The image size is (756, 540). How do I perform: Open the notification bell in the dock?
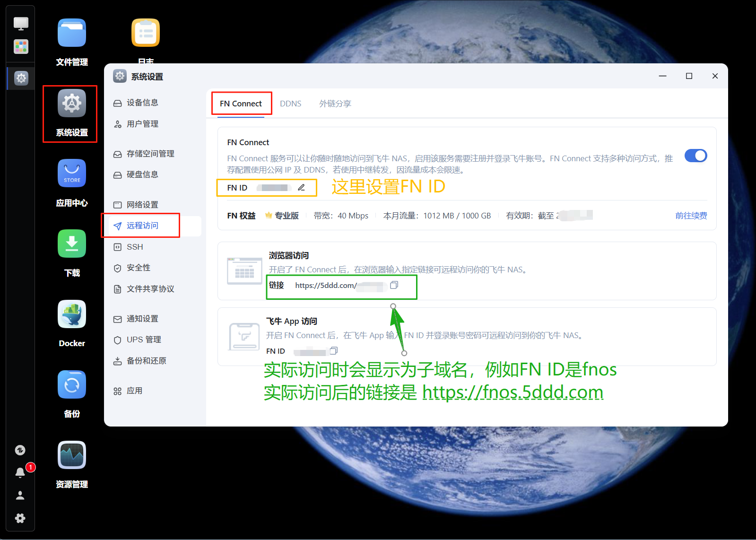tap(20, 472)
